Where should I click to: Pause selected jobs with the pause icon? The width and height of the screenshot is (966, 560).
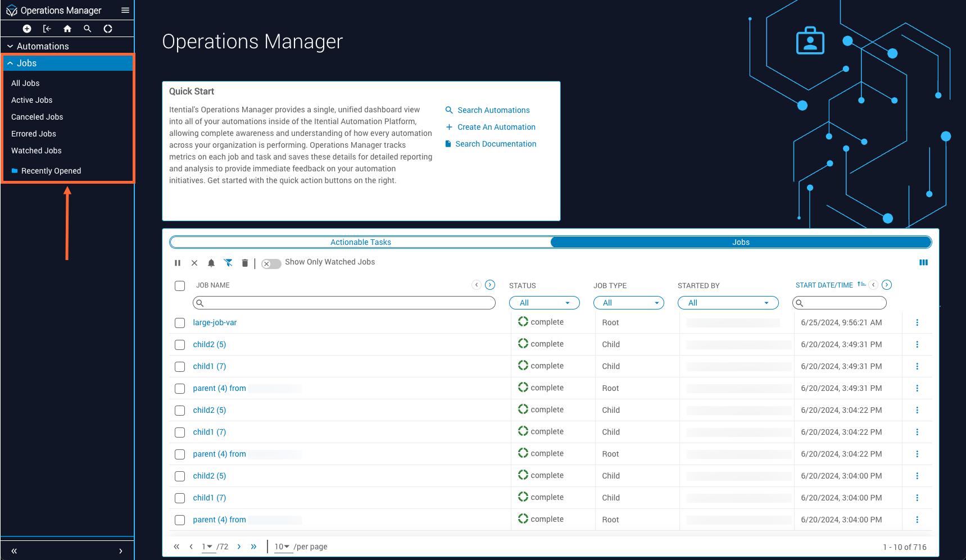(178, 263)
